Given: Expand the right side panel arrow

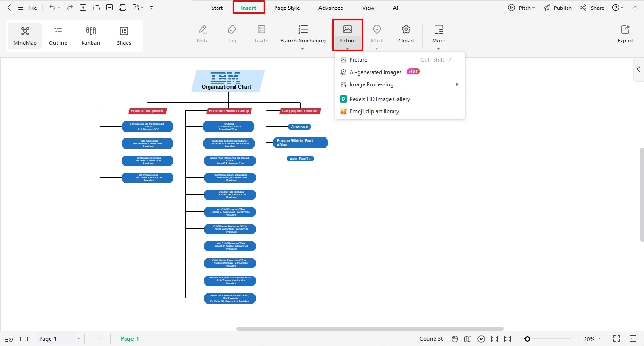Looking at the screenshot, I should 638,69.
